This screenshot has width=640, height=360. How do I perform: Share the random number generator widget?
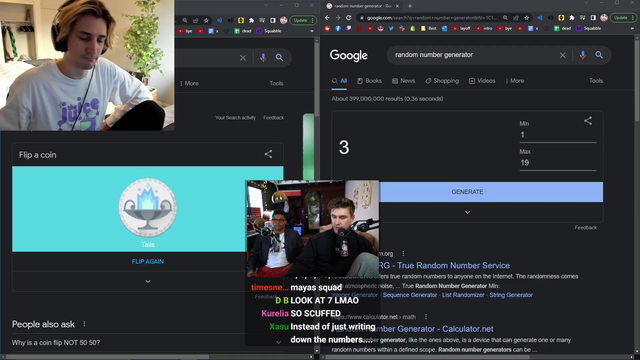588,120
